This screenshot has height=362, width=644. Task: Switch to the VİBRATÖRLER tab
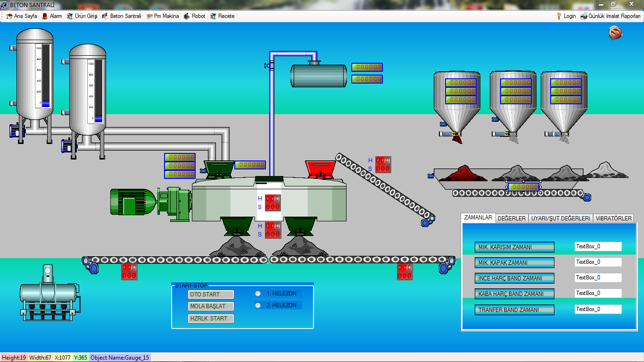click(613, 219)
